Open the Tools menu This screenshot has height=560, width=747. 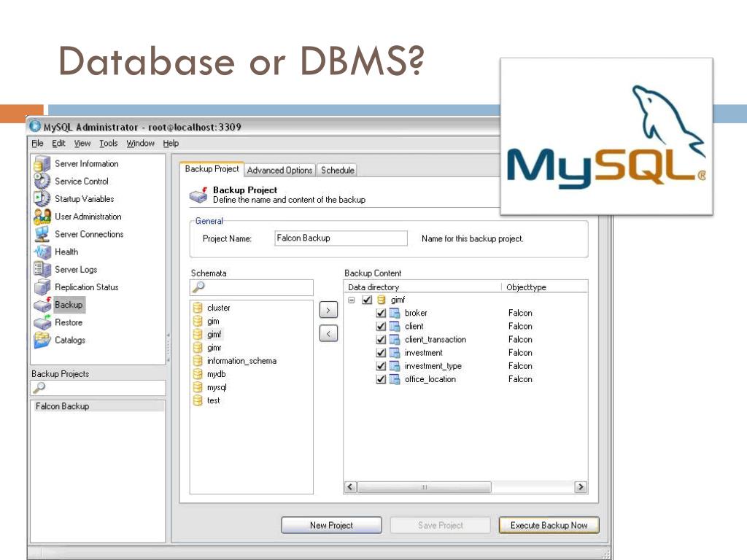point(108,144)
